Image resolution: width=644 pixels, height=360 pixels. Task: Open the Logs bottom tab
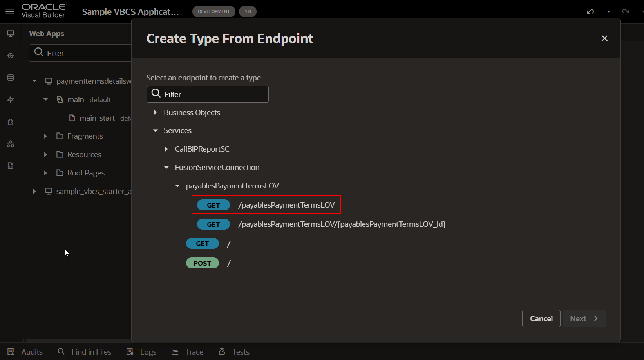click(141, 352)
